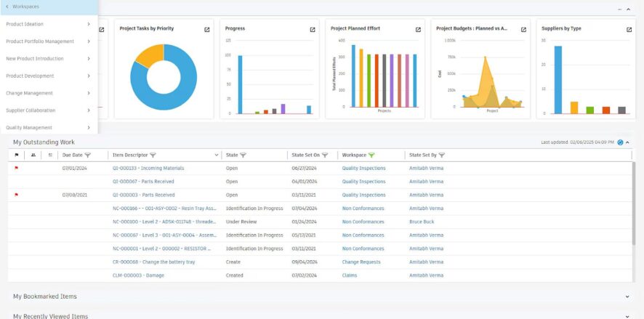The height and width of the screenshot is (319, 644).
Task: Open Non Conformances link in NC-000166 row
Action: pyautogui.click(x=363, y=209)
